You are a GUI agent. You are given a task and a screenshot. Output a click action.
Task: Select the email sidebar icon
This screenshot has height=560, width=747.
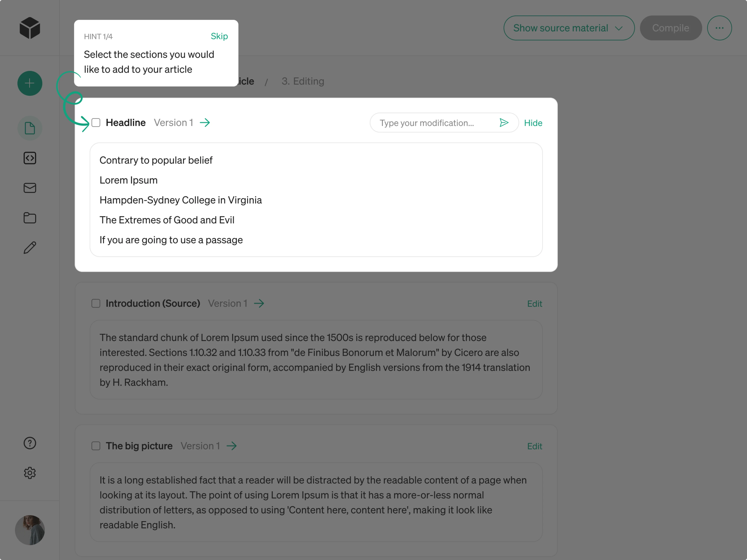point(30,188)
